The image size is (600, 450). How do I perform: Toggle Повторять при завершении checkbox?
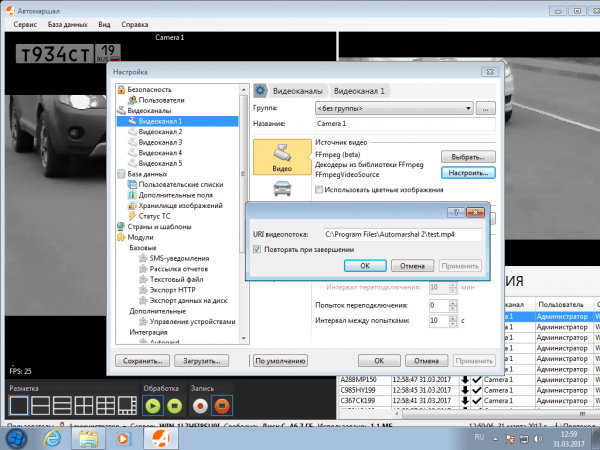257,248
